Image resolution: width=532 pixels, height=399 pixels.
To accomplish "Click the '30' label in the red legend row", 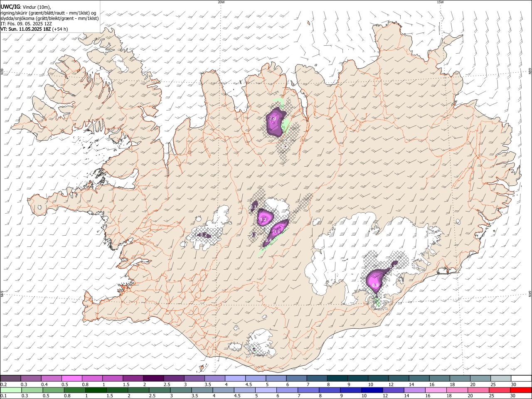I will point(512,396).
